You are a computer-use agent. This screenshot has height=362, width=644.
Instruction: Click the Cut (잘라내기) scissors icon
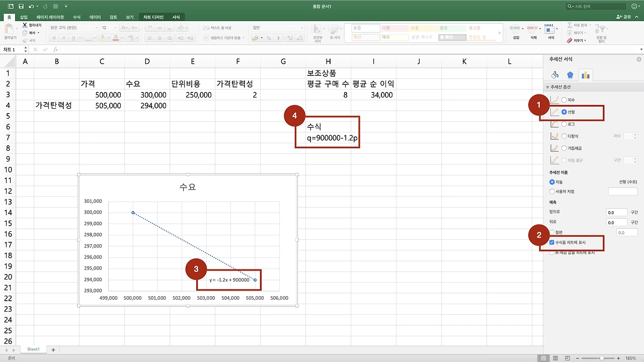pyautogui.click(x=24, y=25)
